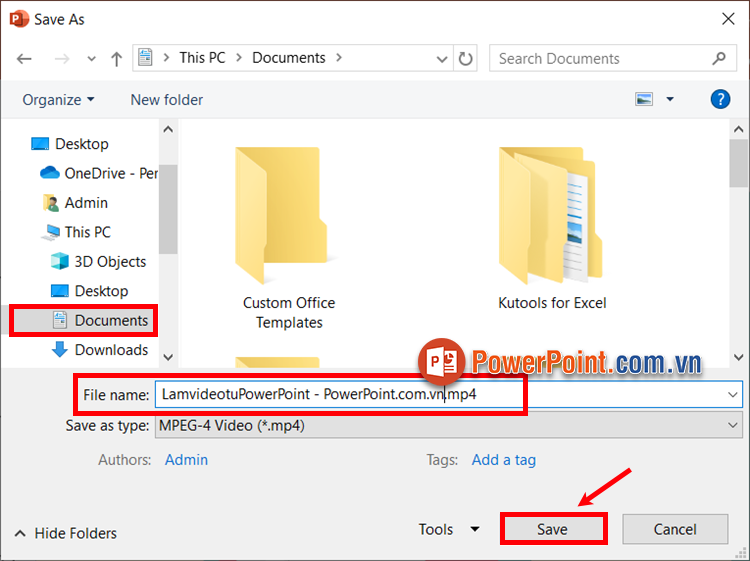This screenshot has width=750, height=561.
Task: Click the file list scrollbar thumb
Action: click(739, 163)
